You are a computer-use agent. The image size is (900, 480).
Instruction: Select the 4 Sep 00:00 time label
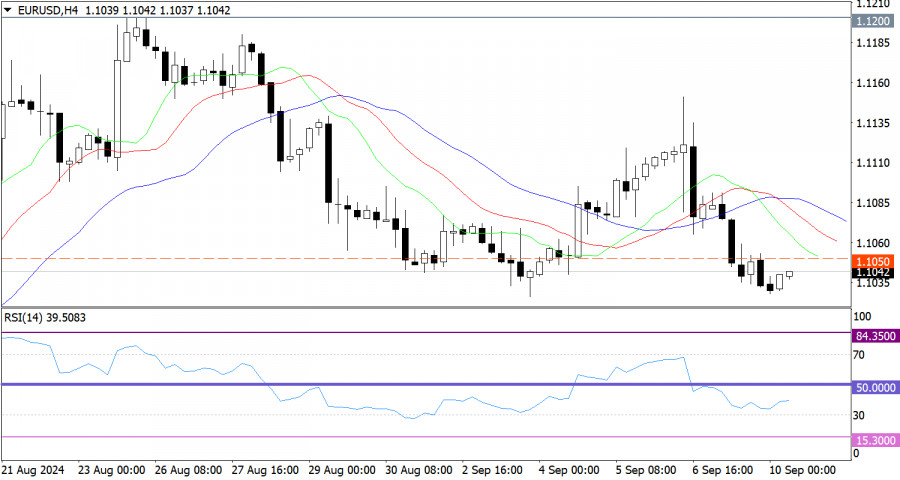click(x=569, y=470)
